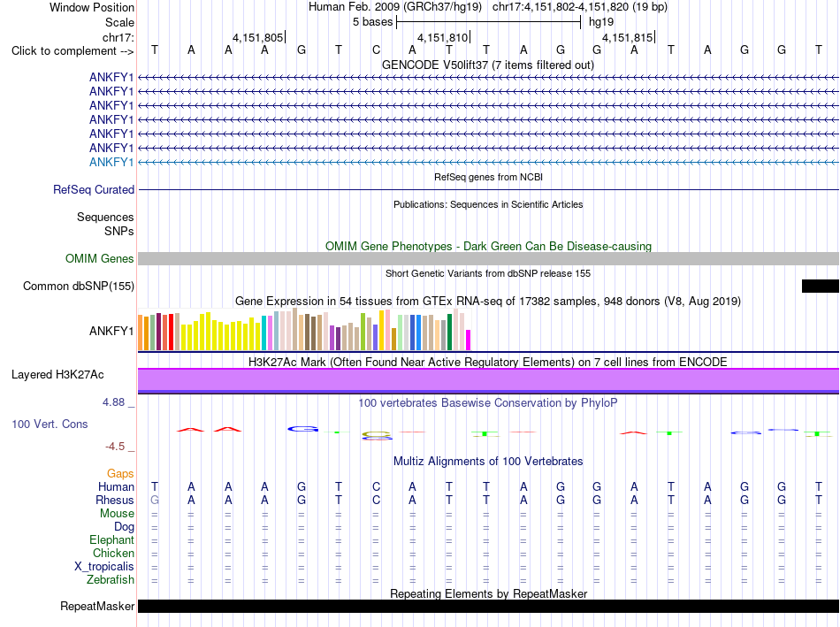840x627 pixels.
Task: Click the purple H3K27Ac signal band
Action: point(488,380)
